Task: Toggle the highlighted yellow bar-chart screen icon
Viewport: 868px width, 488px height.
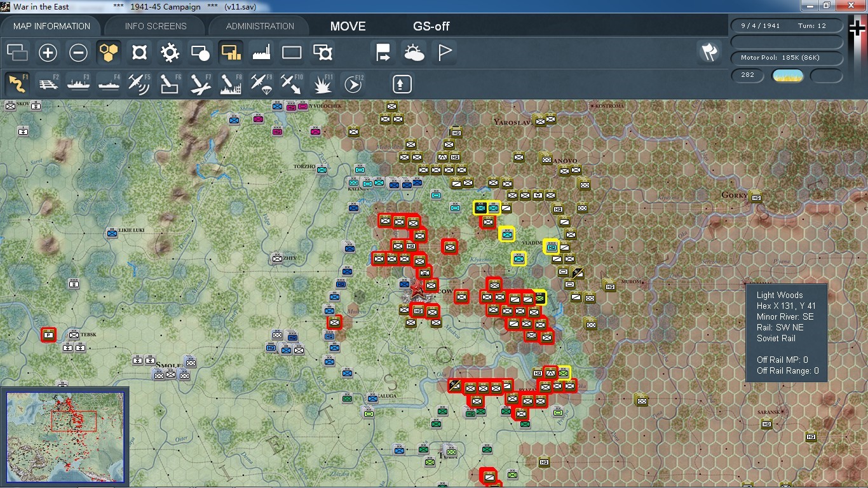Action: (x=231, y=52)
